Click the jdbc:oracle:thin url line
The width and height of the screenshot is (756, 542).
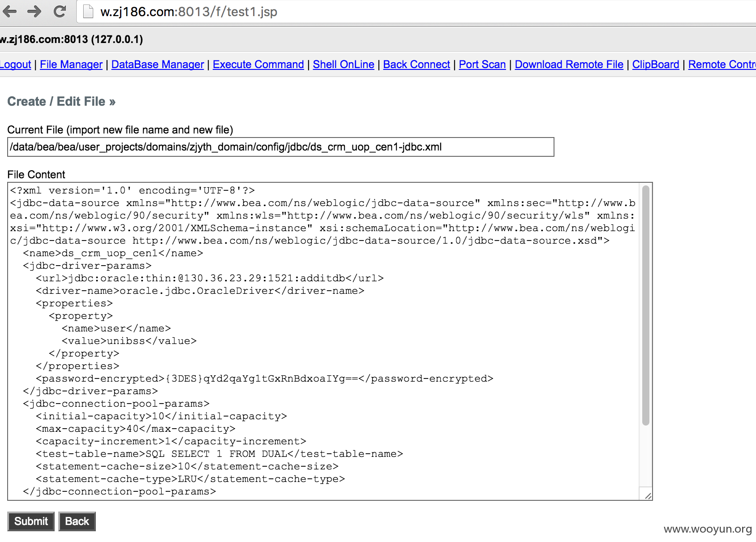click(x=210, y=278)
